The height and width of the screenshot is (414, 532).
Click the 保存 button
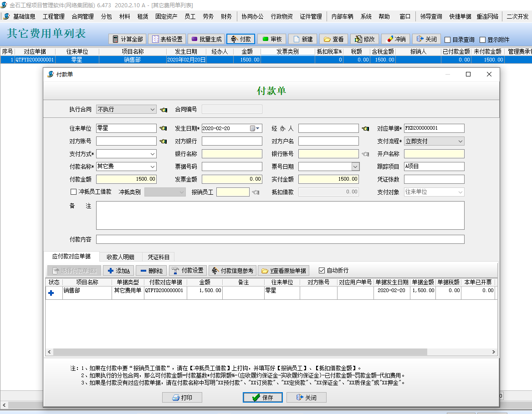click(x=263, y=398)
